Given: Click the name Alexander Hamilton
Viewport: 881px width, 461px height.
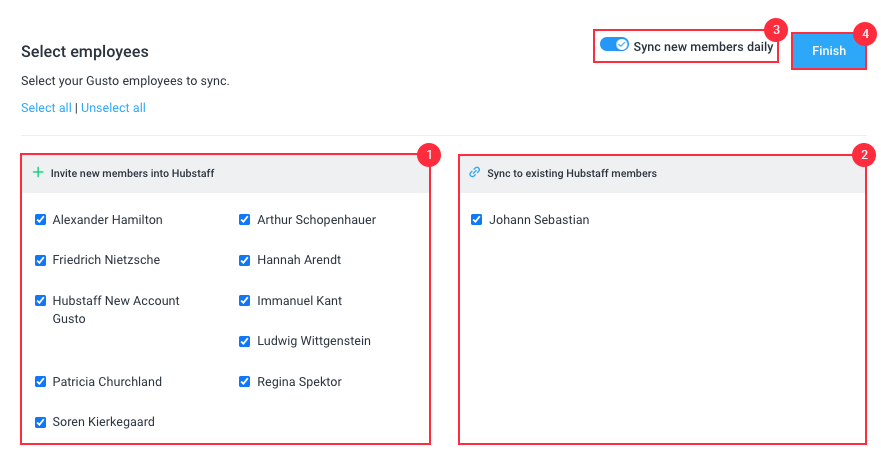Looking at the screenshot, I should pyautogui.click(x=107, y=220).
